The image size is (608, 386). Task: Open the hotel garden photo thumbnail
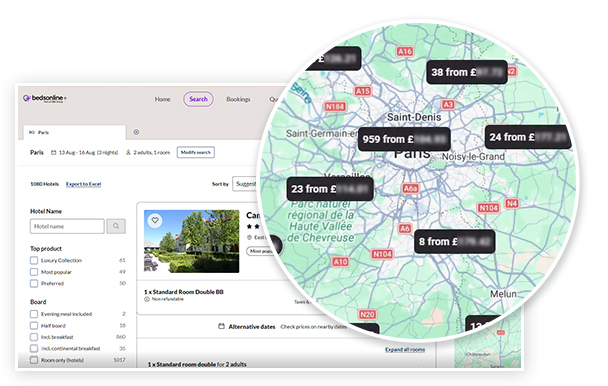(192, 241)
